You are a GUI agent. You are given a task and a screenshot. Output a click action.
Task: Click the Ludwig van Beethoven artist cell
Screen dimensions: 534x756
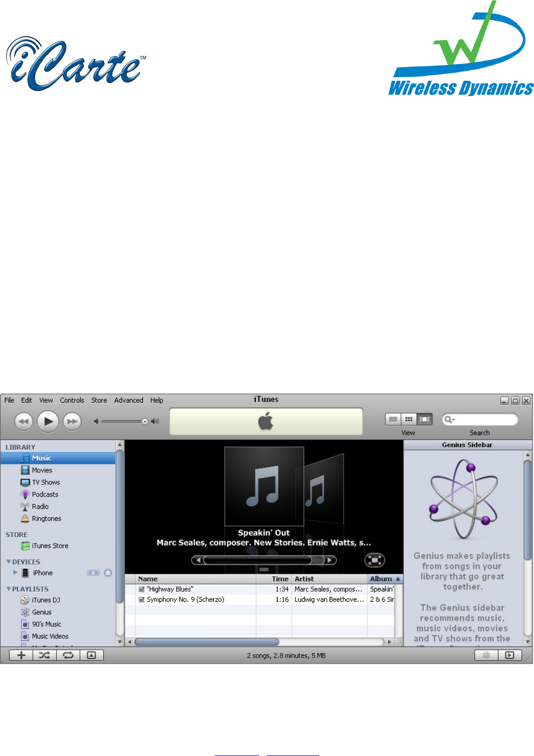329,600
